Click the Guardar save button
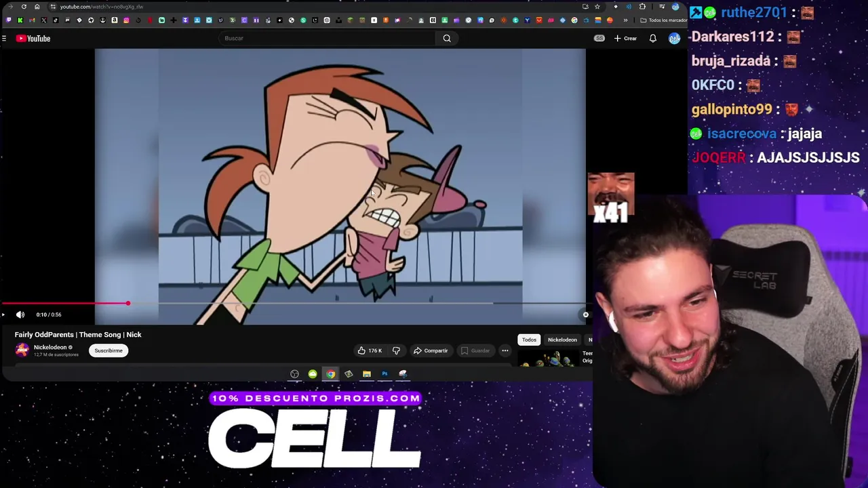This screenshot has height=488, width=868. click(x=475, y=350)
